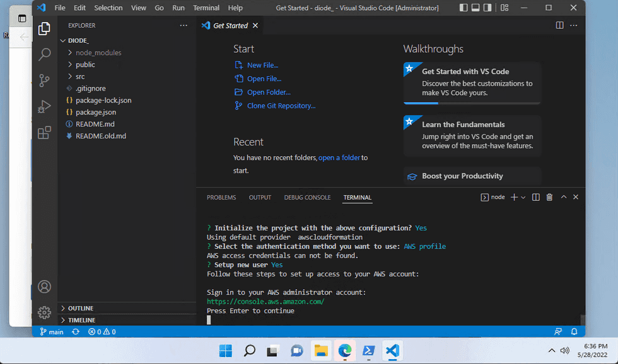Open the feedback icon in status bar

[557, 332]
